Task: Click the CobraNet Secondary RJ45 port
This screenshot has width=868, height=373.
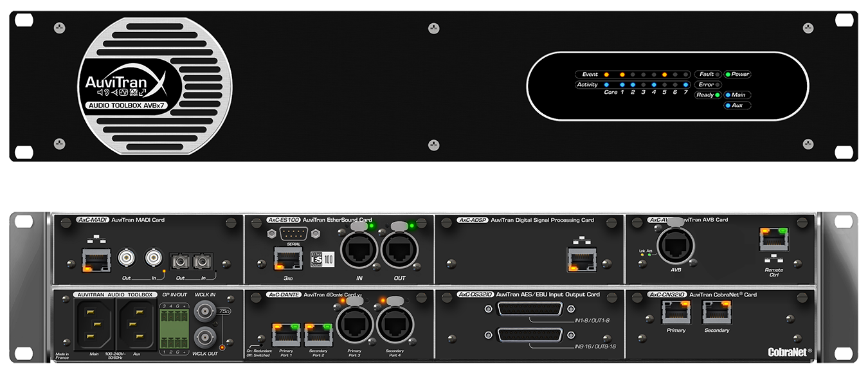Action: coord(716,313)
